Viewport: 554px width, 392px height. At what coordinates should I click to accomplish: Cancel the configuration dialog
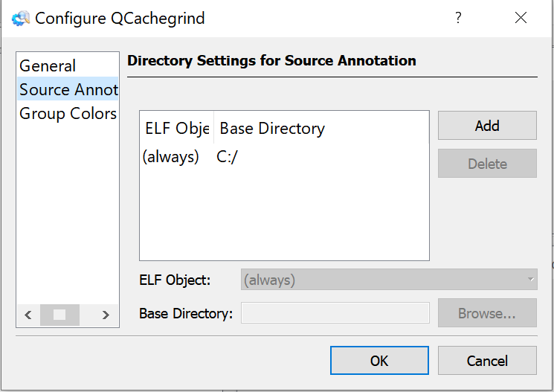pyautogui.click(x=486, y=361)
